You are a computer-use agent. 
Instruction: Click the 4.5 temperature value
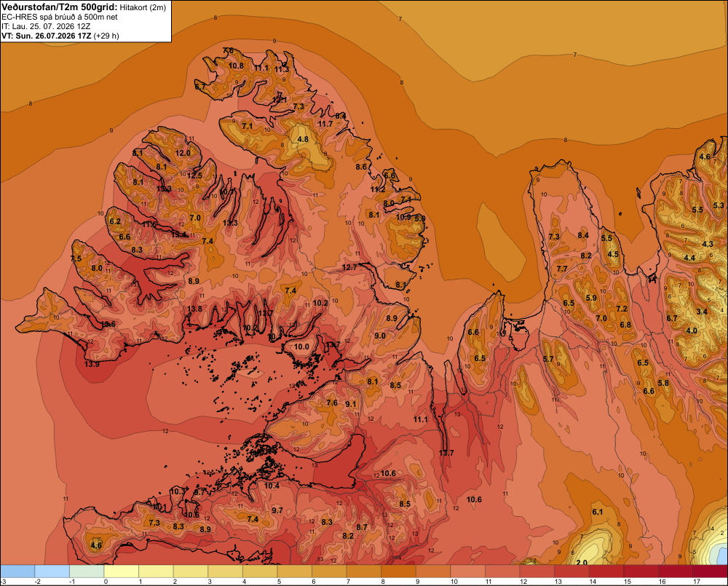[613, 254]
